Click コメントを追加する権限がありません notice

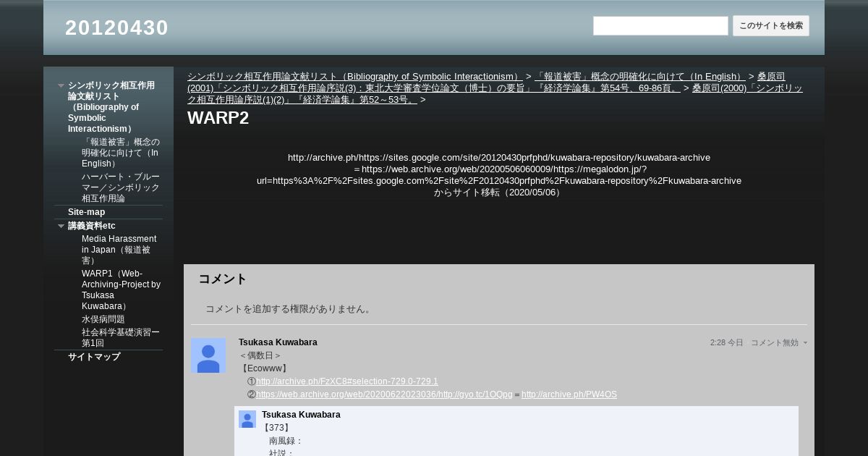(x=289, y=309)
